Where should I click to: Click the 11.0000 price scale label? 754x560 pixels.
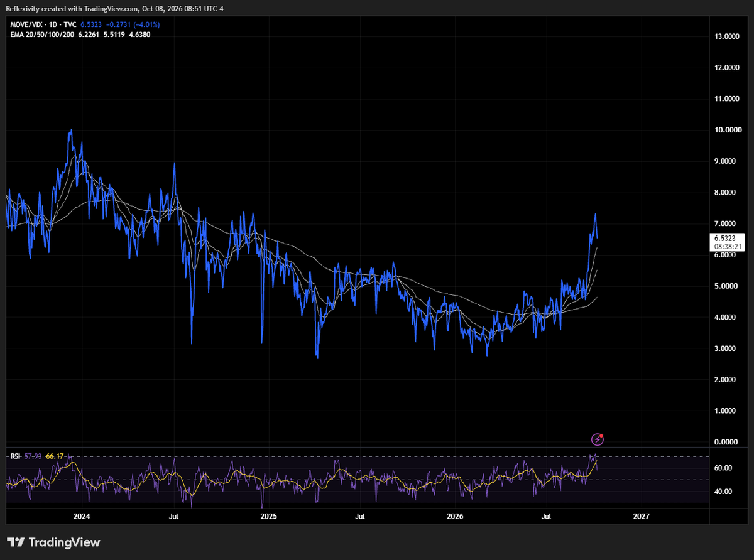(x=728, y=99)
